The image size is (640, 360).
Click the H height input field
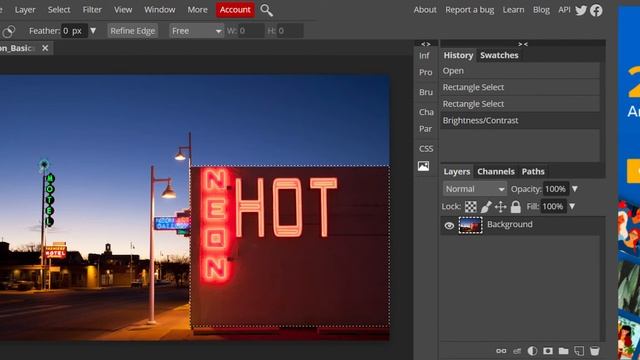(x=290, y=31)
